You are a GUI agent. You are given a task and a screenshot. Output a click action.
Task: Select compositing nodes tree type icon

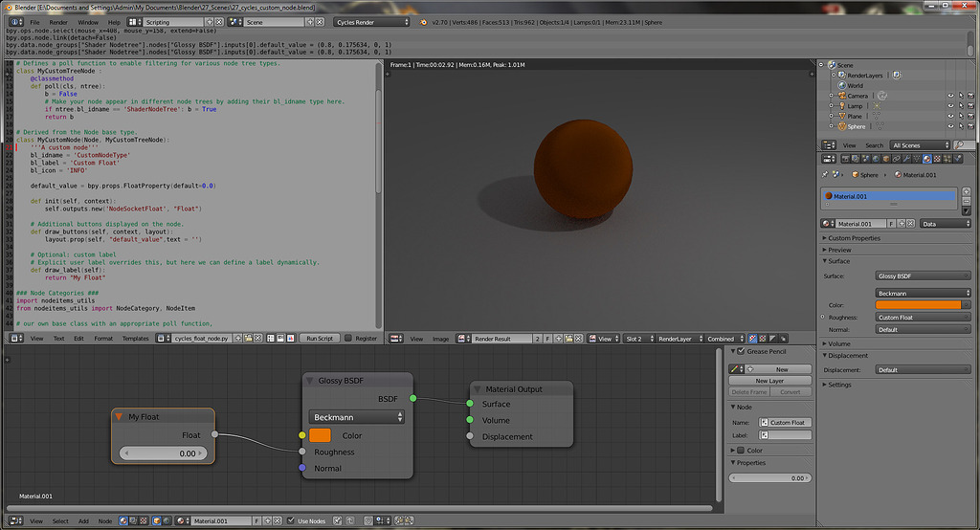click(133, 520)
